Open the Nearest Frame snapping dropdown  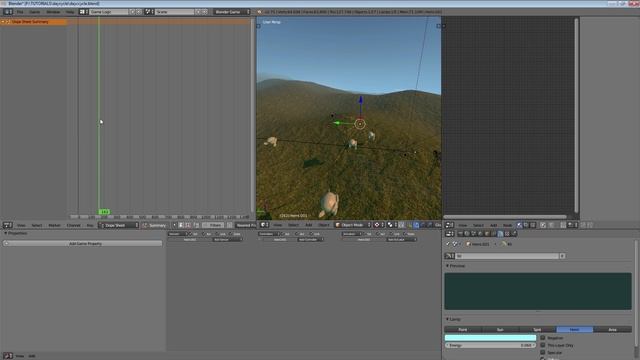tap(245, 225)
